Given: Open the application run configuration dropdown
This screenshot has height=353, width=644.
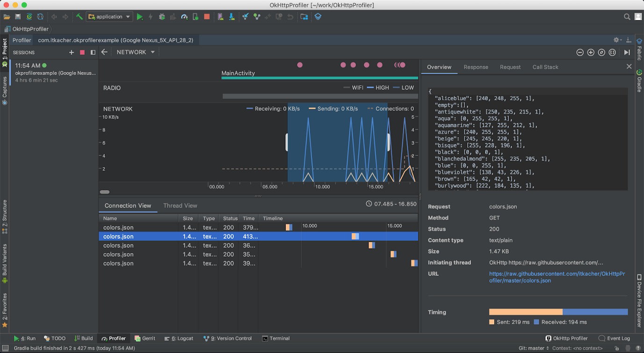Looking at the screenshot, I should [109, 17].
